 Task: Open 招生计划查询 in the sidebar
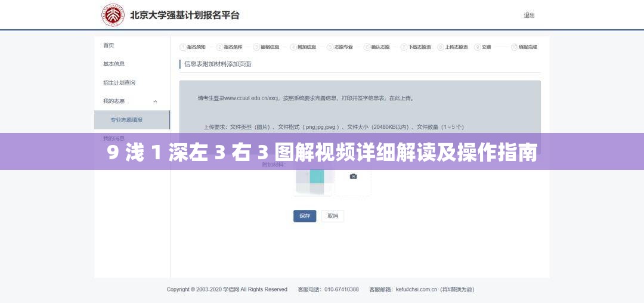(x=119, y=82)
